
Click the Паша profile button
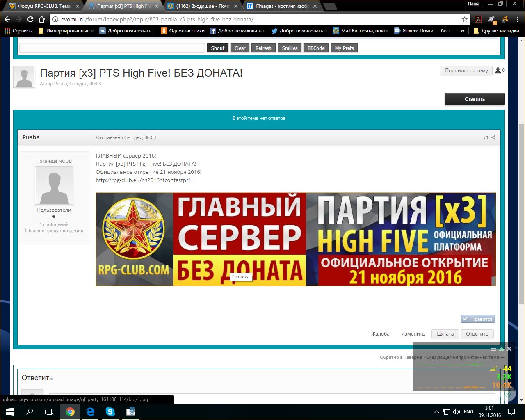coord(474,4)
